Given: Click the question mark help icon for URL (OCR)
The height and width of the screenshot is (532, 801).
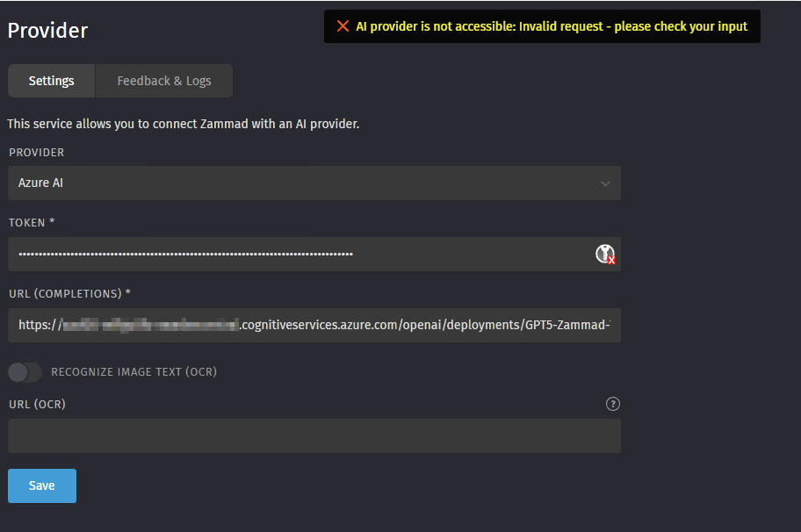Looking at the screenshot, I should point(613,404).
